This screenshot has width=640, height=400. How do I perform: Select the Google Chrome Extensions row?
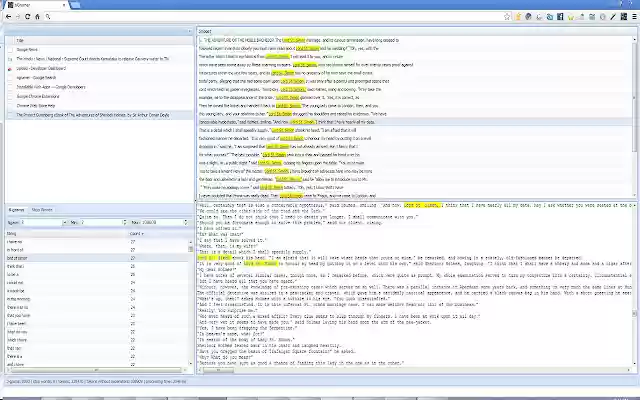(99, 96)
